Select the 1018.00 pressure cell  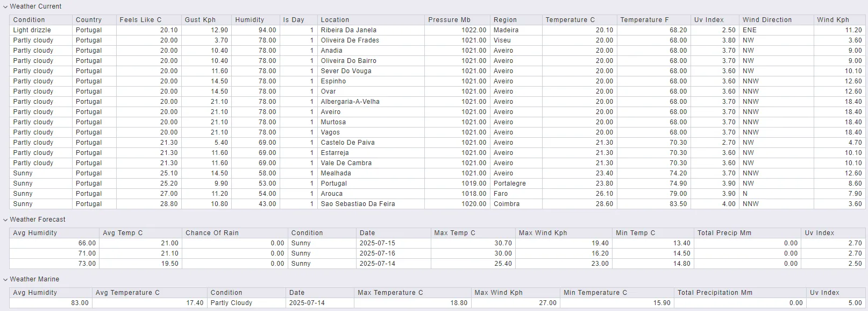click(x=457, y=194)
